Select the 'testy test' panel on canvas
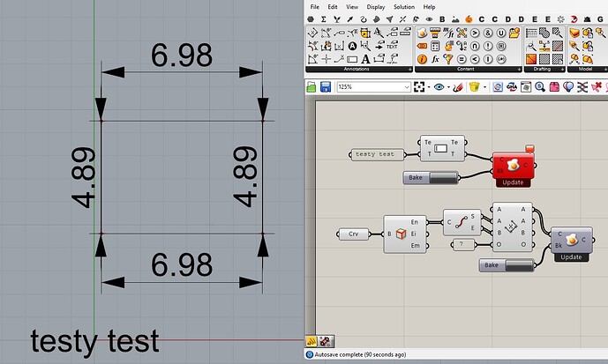 click(377, 154)
